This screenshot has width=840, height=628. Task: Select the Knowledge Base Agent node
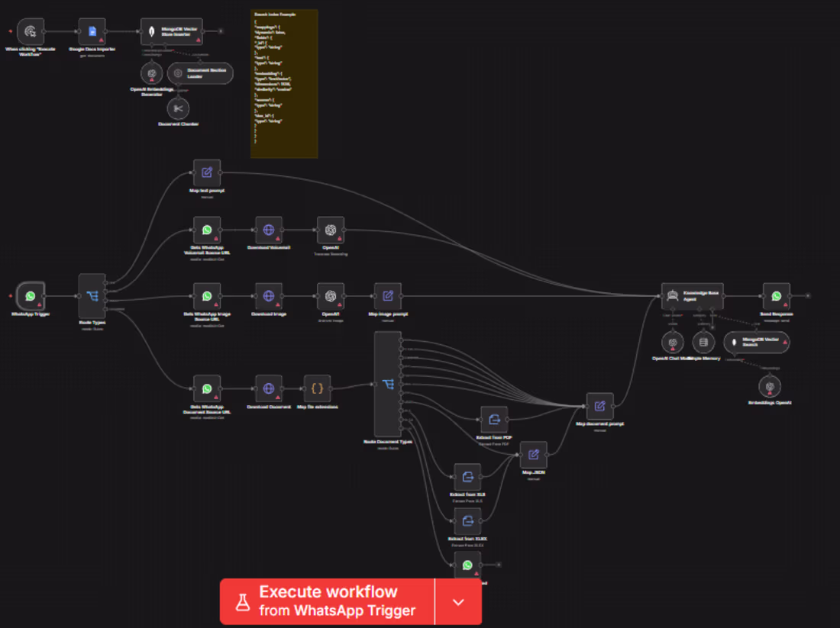click(693, 296)
